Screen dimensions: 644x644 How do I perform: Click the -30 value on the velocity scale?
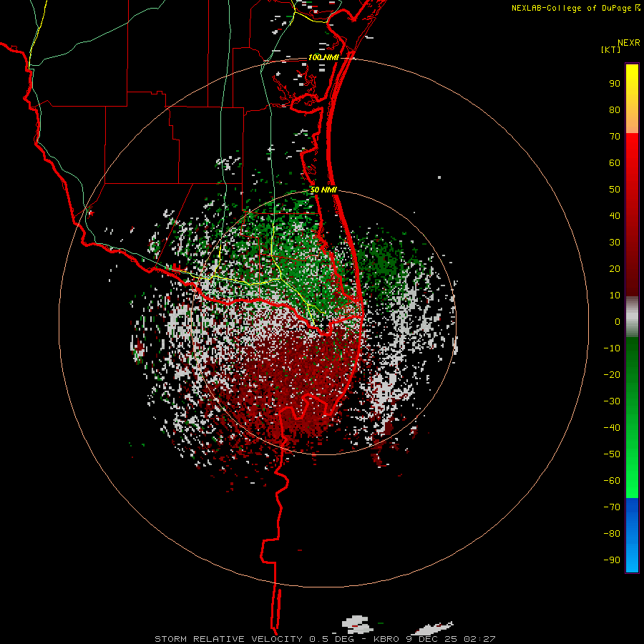click(x=612, y=401)
